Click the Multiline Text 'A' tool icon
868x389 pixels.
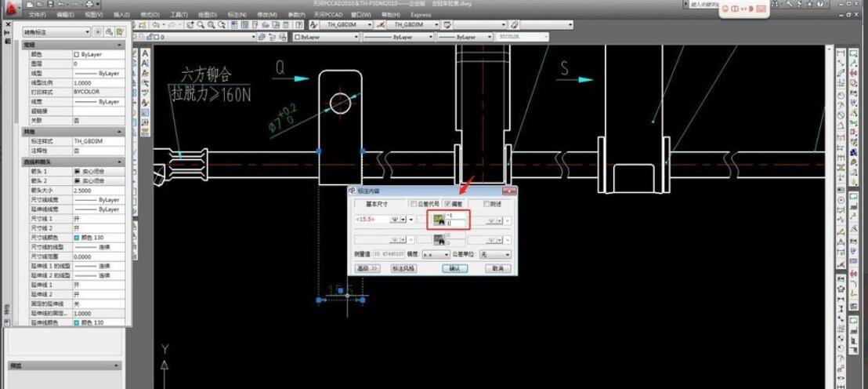pyautogui.click(x=145, y=54)
